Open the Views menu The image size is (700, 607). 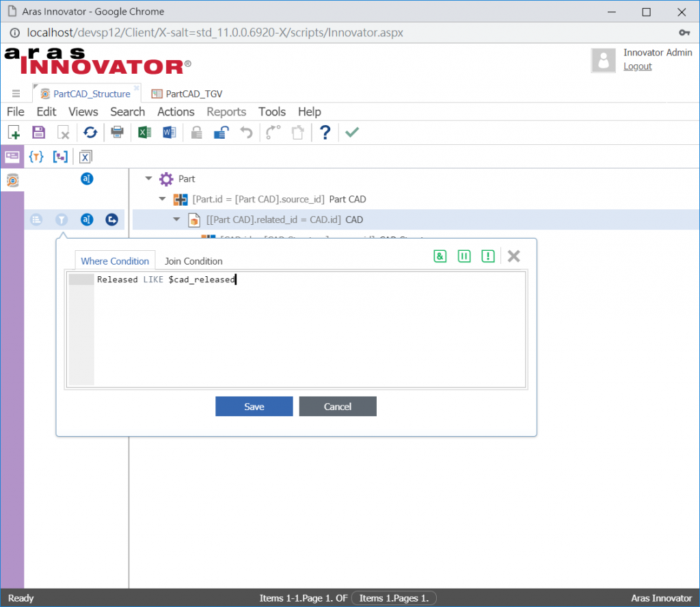83,111
